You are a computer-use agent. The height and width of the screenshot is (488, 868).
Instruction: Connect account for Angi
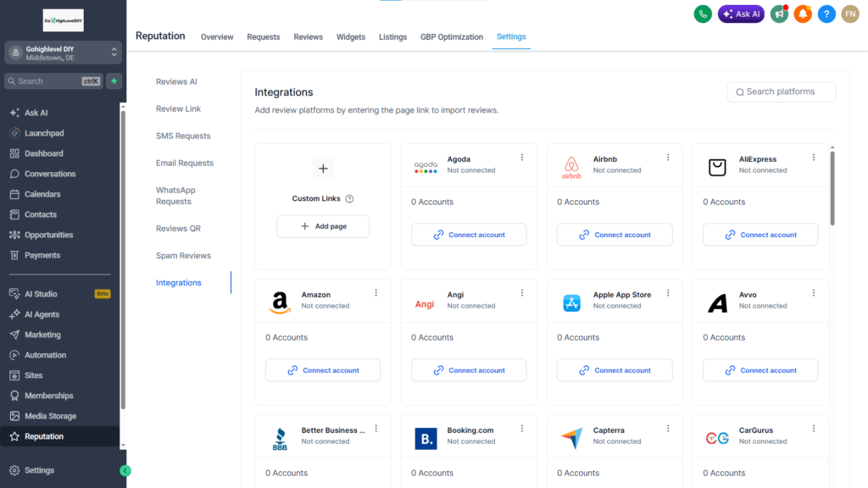(x=469, y=370)
